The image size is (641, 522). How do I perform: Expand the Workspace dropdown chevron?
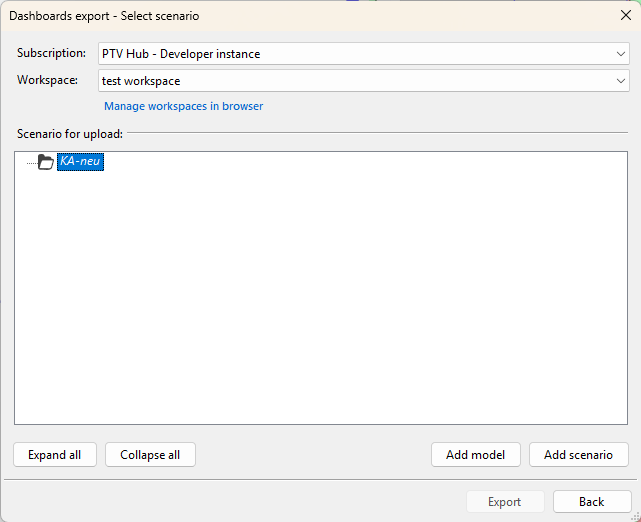(620, 81)
